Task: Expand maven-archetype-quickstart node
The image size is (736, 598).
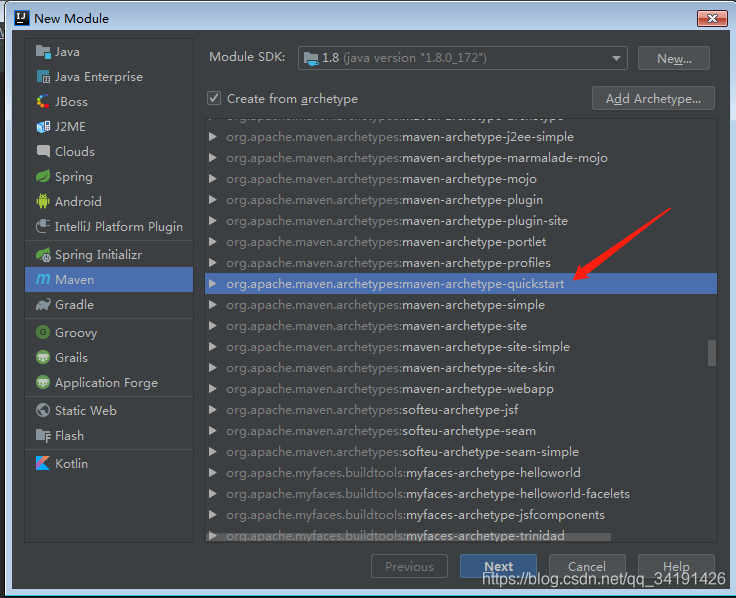Action: click(x=213, y=284)
